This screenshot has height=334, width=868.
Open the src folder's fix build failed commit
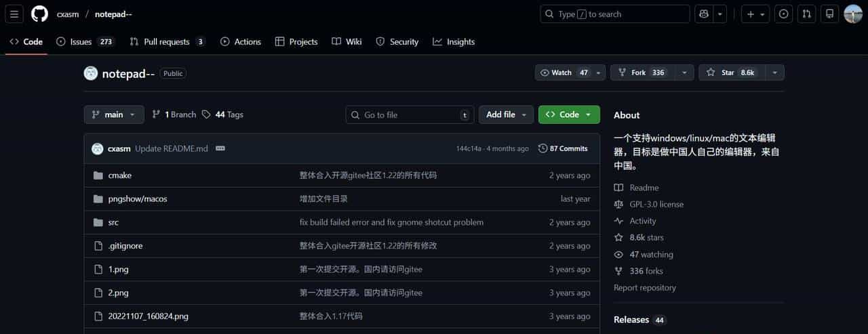(x=392, y=222)
